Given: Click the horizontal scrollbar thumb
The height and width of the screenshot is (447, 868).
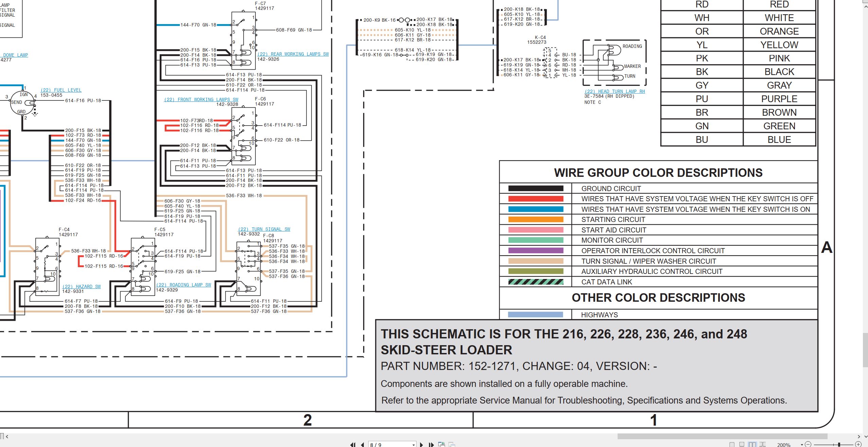Looking at the screenshot, I should (722, 436).
